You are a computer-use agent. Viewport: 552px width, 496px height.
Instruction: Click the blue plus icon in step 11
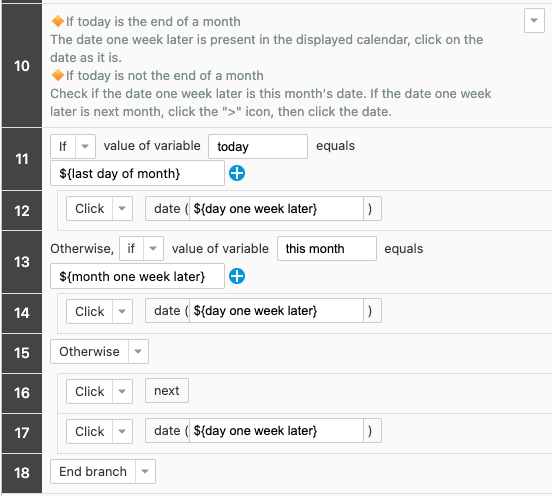(x=237, y=173)
